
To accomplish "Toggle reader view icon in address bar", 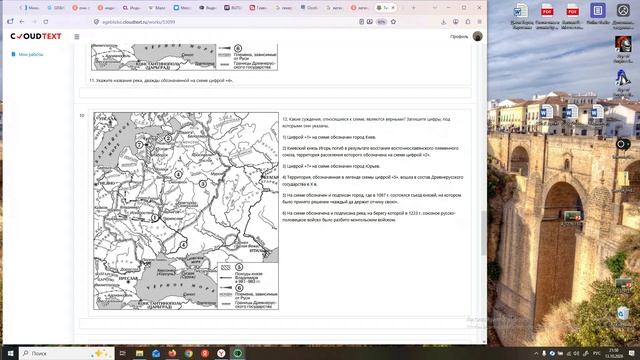I will pos(361,22).
